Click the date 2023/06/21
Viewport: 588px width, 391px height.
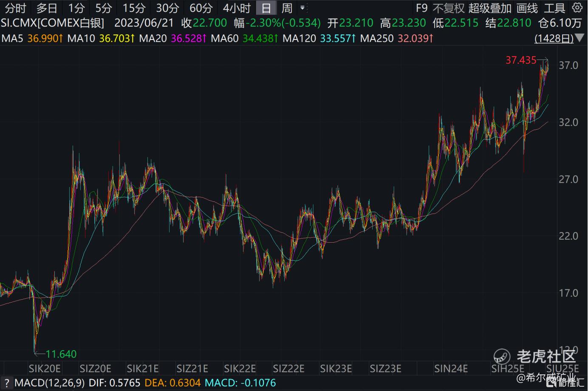[144, 23]
